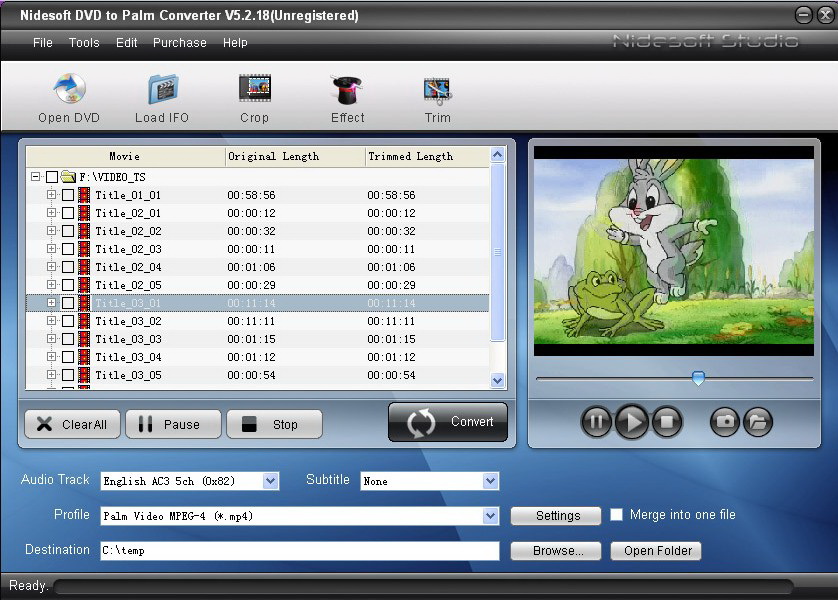
Task: Check the Title_02_02 checkbox
Action: (x=68, y=231)
